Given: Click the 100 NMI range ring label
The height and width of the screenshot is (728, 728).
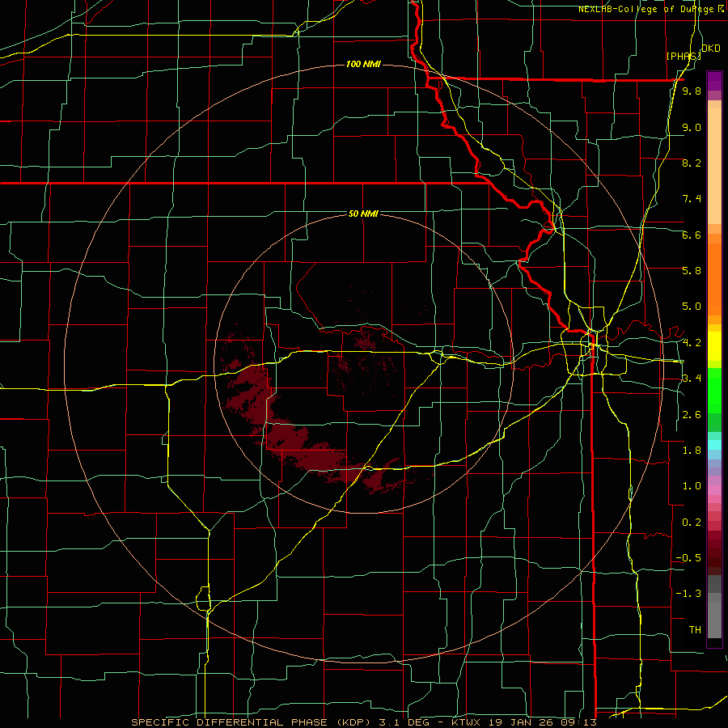Looking at the screenshot, I should tap(363, 64).
